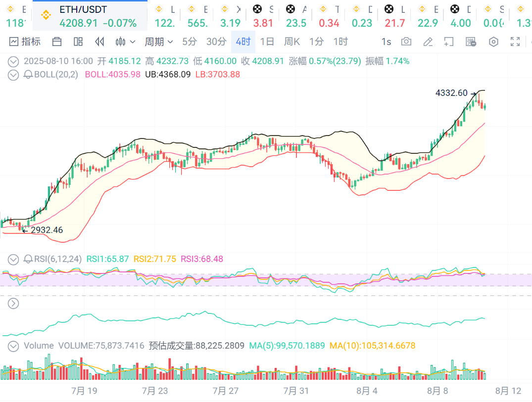Select the 4时 timeframe tab
Screen dimensions: 532x402
243,42
